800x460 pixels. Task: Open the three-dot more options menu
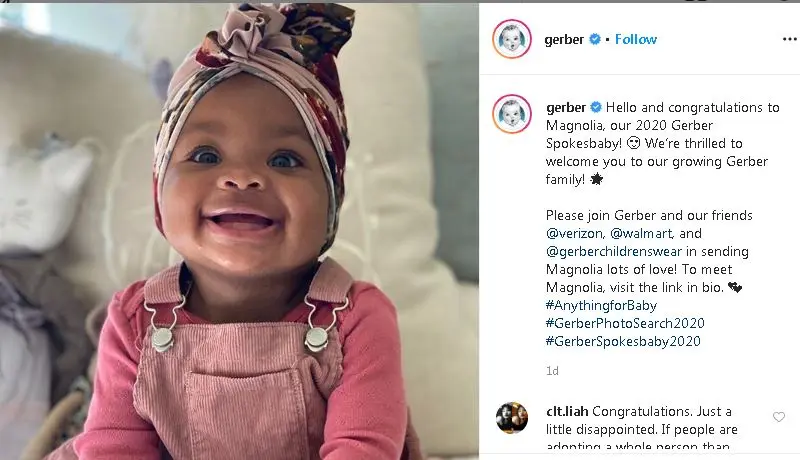789,39
